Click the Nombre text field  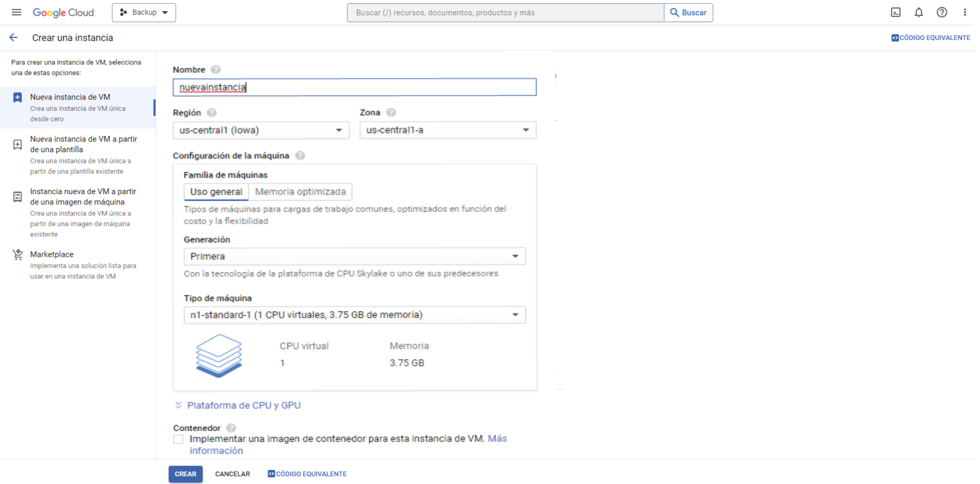point(354,87)
